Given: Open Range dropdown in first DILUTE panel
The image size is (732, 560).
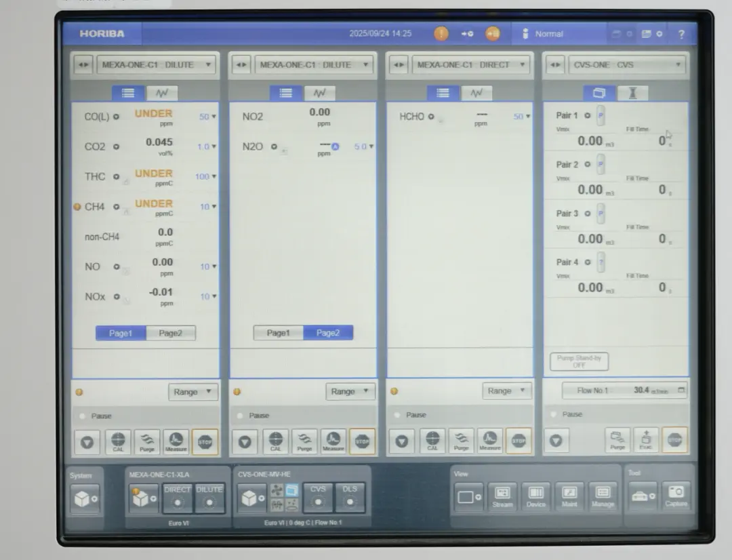Looking at the screenshot, I should [192, 392].
